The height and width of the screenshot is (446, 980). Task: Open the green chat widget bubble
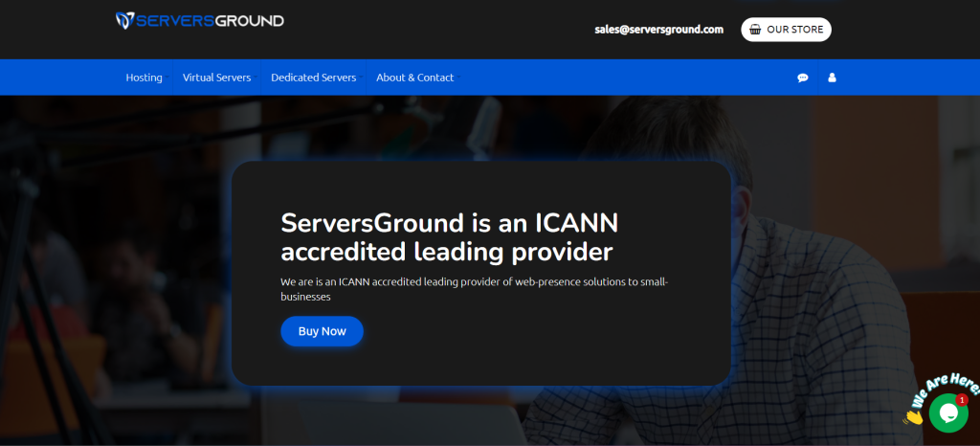point(948,413)
